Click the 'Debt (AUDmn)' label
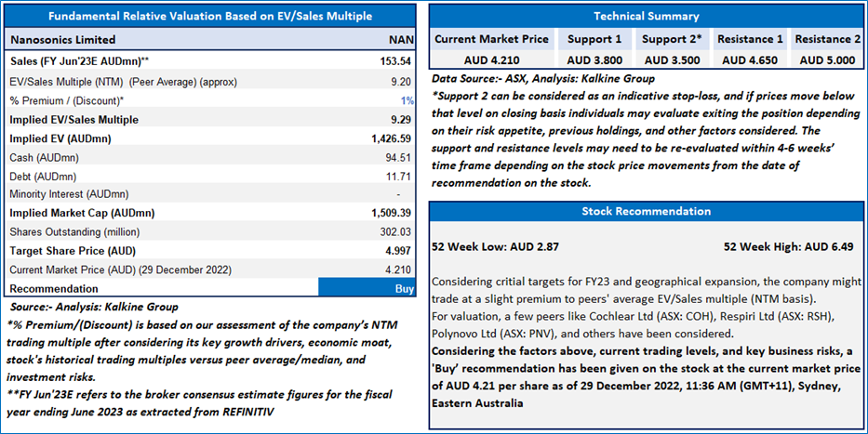Viewport: 868px width, 434px height. click(43, 177)
